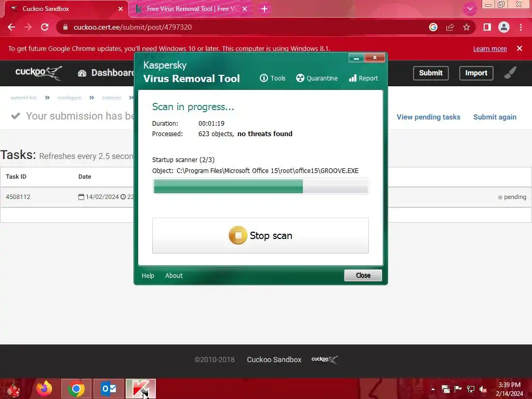Dismiss the Chrome update infobar
The image size is (532, 399).
pyautogui.click(x=520, y=48)
